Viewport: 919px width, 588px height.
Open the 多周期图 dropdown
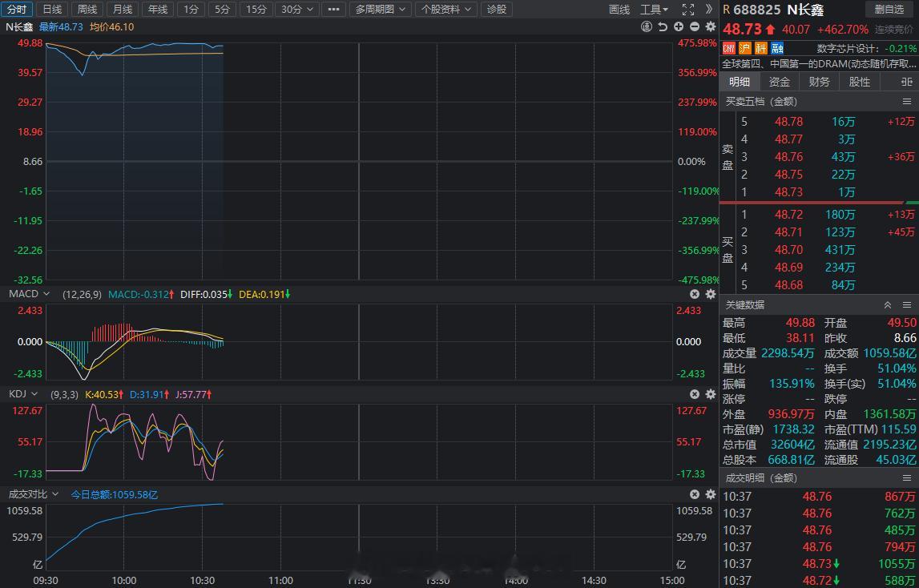tap(380, 10)
